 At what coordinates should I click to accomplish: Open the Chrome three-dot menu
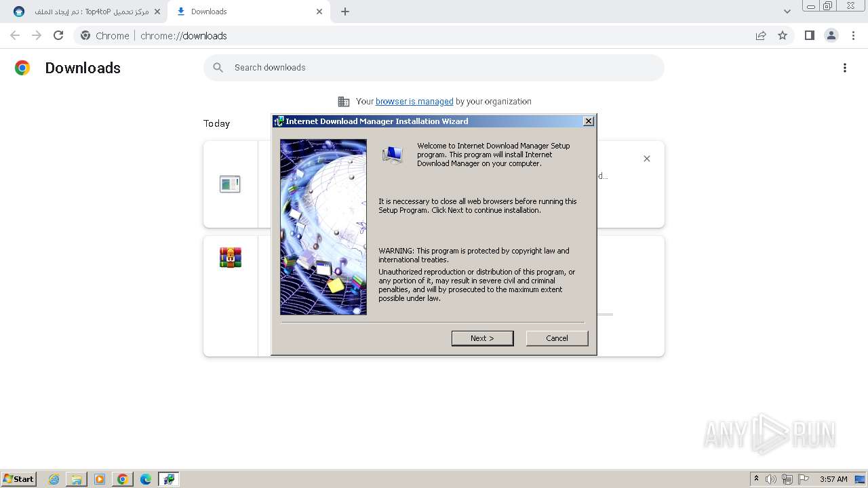[x=854, y=35]
